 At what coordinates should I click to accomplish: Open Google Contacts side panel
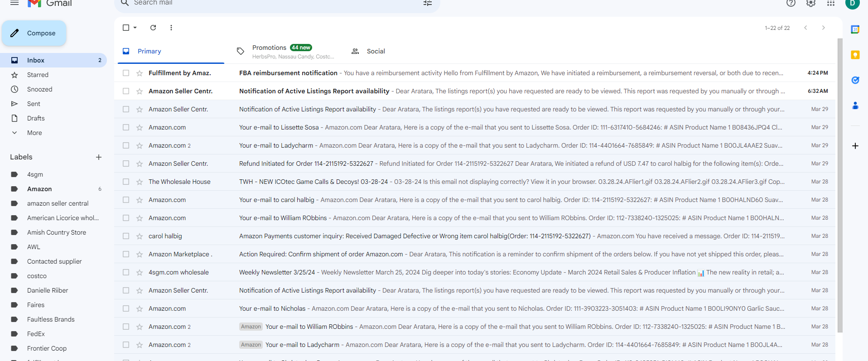(x=855, y=106)
